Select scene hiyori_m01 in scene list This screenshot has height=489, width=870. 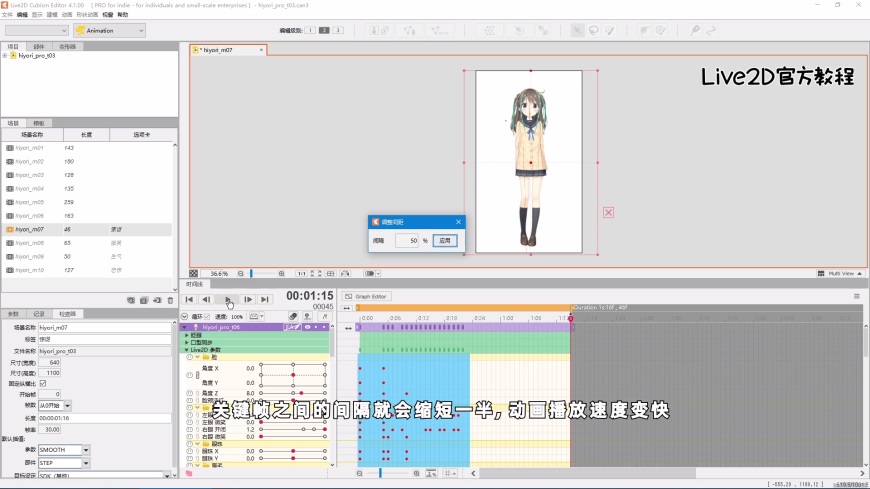pos(86,148)
